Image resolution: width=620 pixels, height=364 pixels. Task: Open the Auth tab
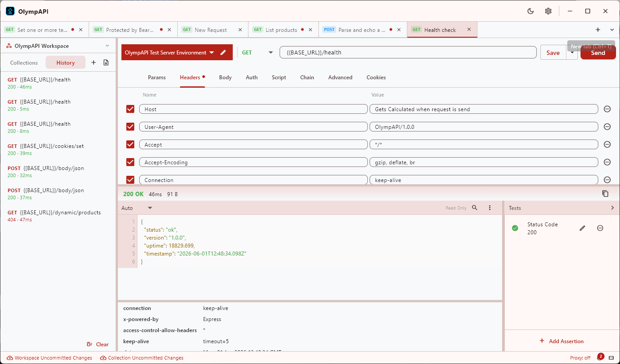(x=252, y=77)
